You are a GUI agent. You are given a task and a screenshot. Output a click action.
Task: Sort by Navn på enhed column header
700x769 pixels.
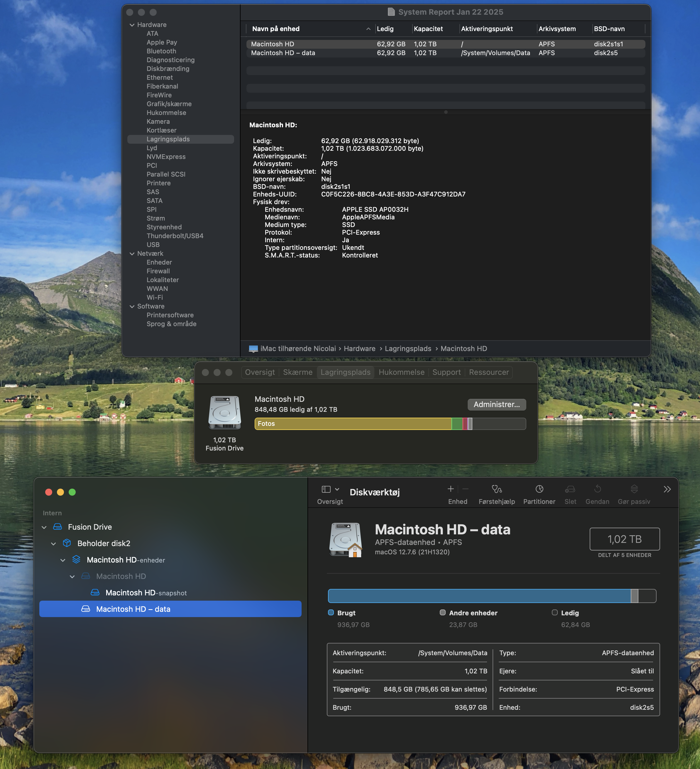pos(276,29)
